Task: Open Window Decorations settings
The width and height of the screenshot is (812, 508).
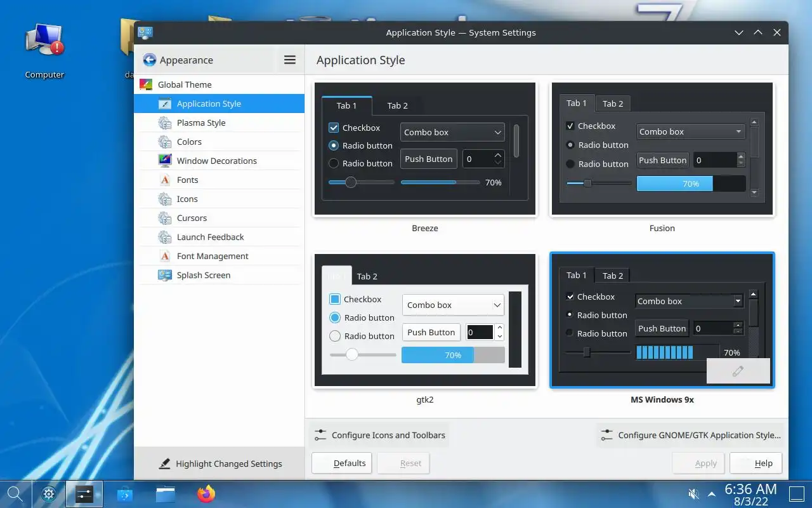Action: pos(219,161)
